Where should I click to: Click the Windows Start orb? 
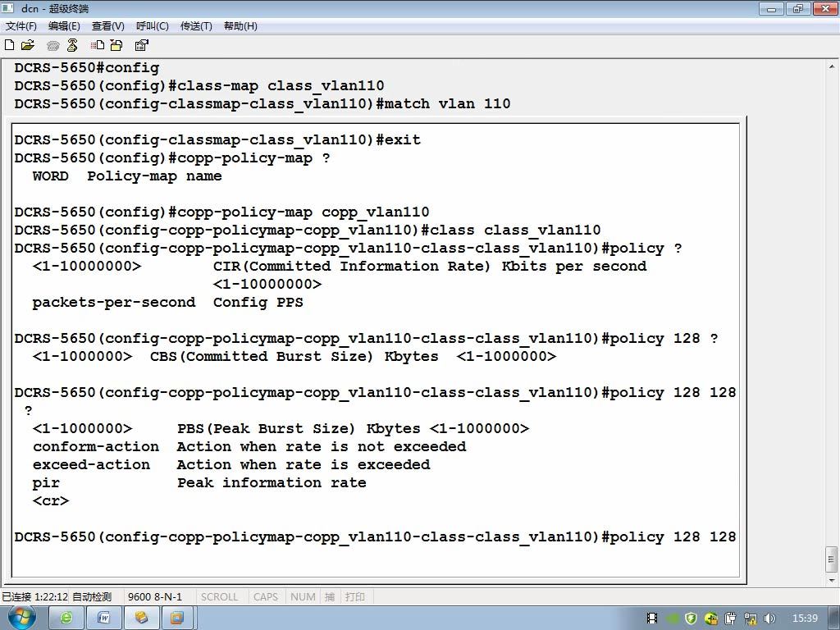coord(21,618)
